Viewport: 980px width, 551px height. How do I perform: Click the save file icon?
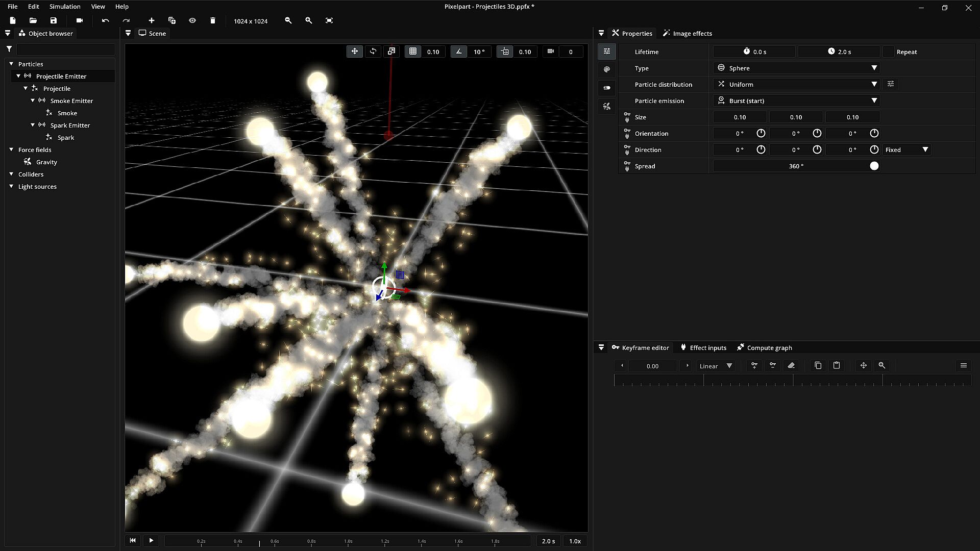tap(54, 20)
